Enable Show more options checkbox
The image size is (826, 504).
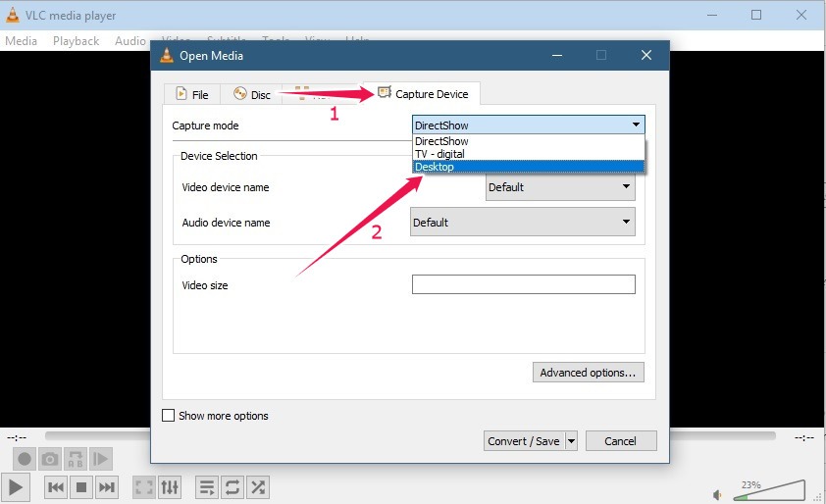[x=168, y=416]
